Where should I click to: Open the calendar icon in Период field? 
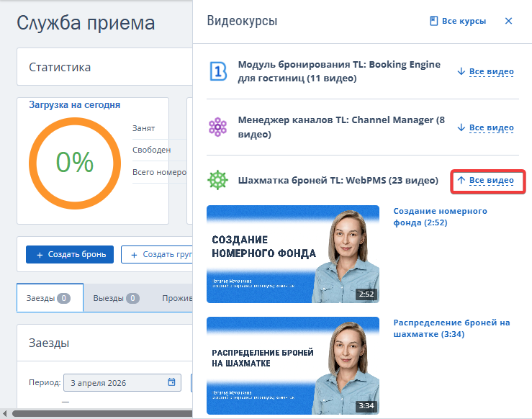point(171,382)
